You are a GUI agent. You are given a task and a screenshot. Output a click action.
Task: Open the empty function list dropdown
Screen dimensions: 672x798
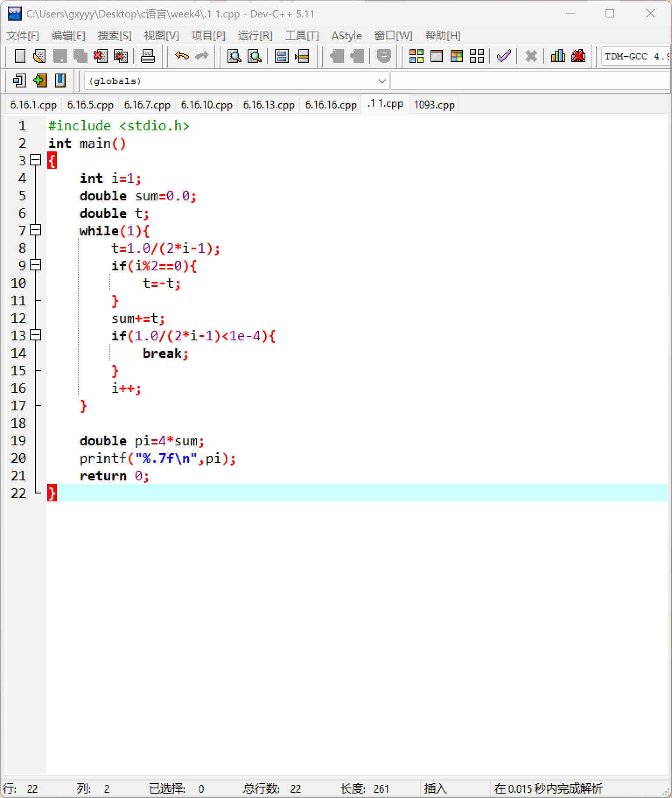pyautogui.click(x=531, y=81)
